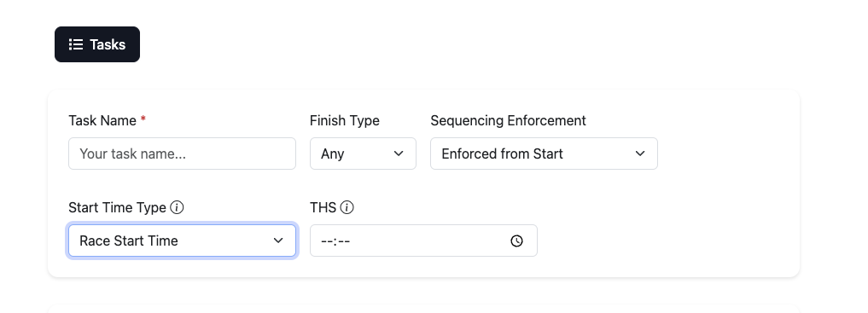Screen dimensions: 868x313
Task: Click the THS label text
Action: click(323, 207)
